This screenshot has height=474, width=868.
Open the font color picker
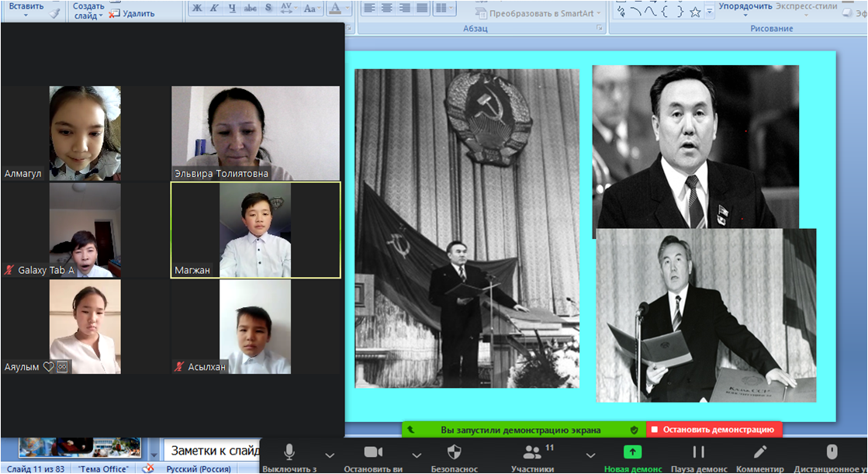click(335, 9)
